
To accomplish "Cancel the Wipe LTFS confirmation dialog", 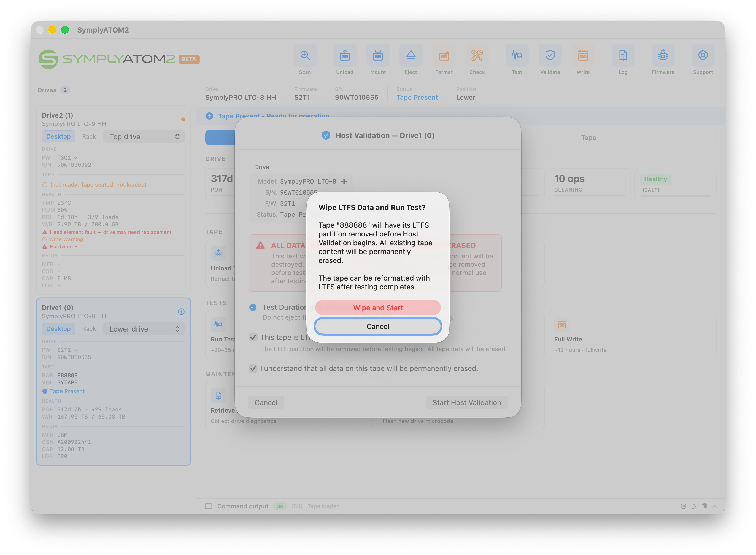I will [x=378, y=326].
